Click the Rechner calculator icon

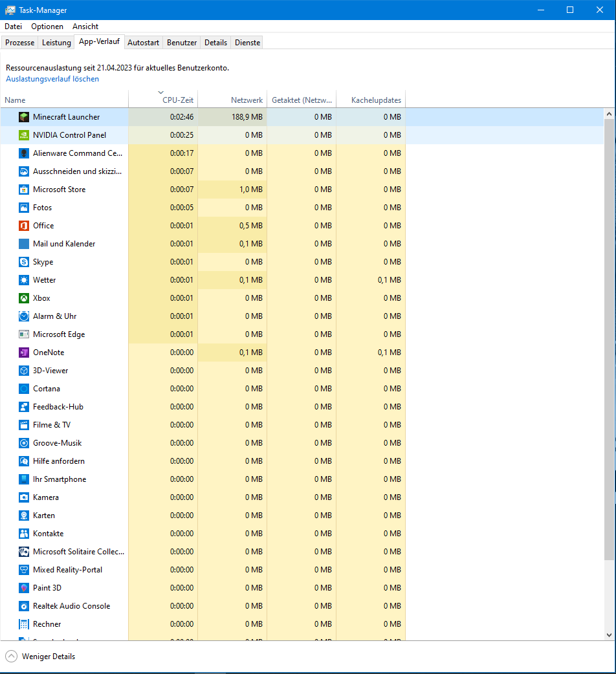coord(24,624)
